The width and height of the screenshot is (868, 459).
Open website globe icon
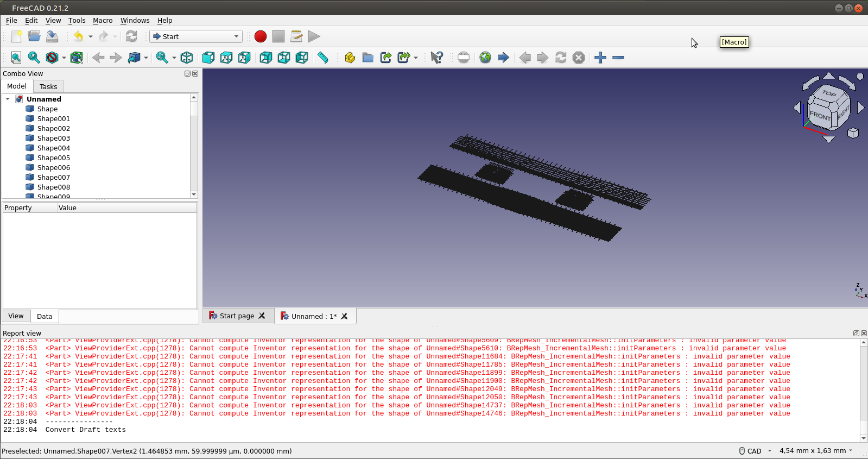pos(485,58)
